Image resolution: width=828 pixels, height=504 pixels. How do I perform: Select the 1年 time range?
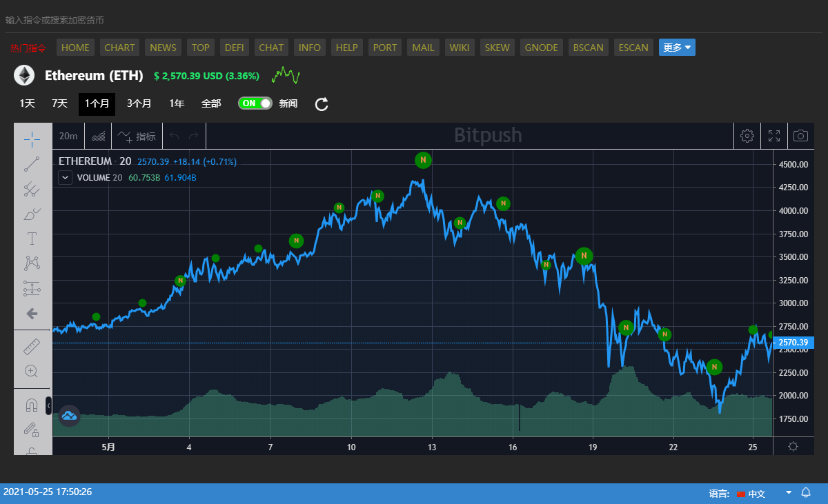pos(177,103)
